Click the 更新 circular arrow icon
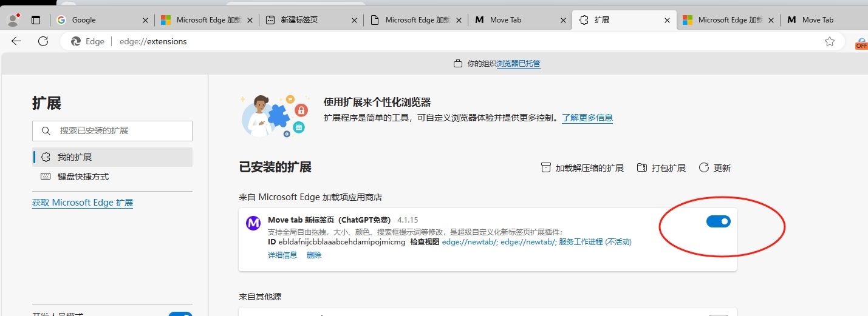This screenshot has width=868, height=316. tap(704, 167)
